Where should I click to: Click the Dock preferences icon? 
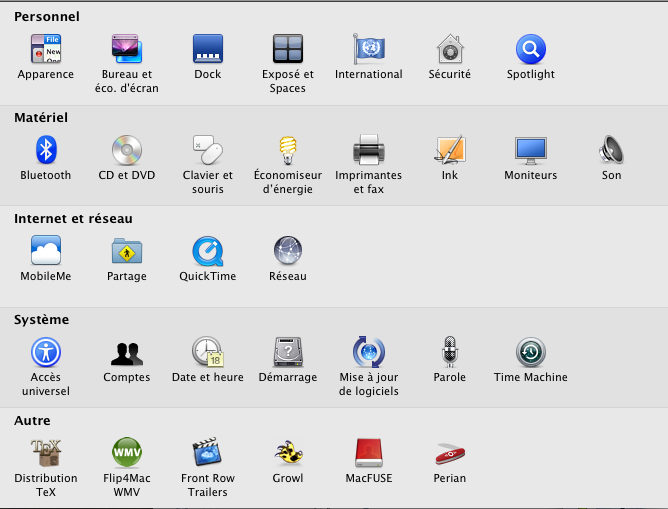click(x=208, y=49)
